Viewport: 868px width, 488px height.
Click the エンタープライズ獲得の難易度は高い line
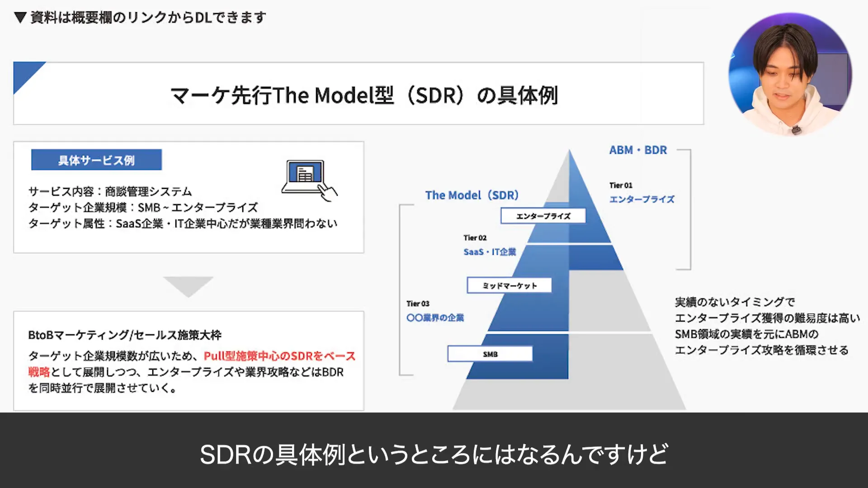[x=767, y=318]
